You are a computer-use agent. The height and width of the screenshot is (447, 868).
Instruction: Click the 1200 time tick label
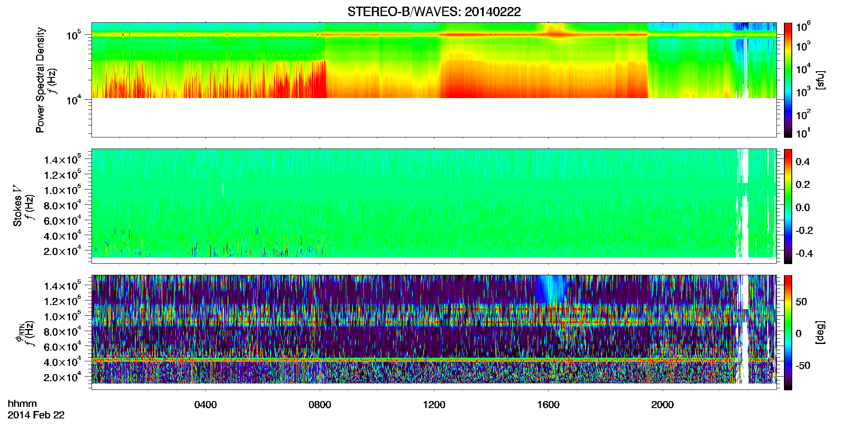tap(434, 405)
